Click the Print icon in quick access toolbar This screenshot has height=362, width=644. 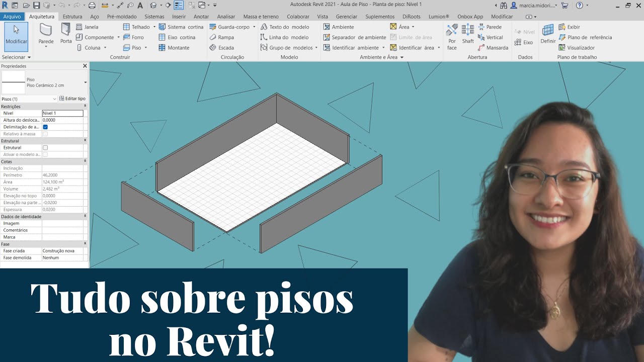92,5
